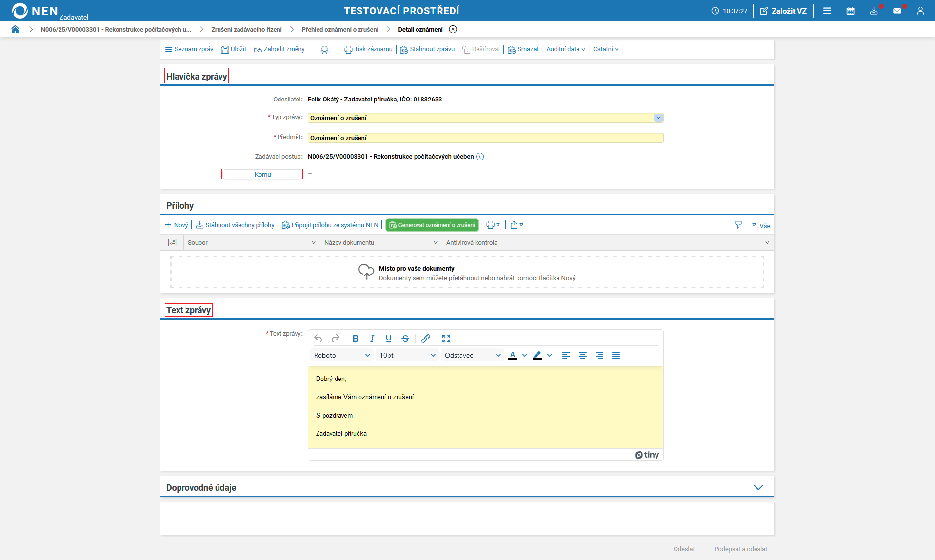Screen dimensions: 935x560
Task: Open the Auditní data menu
Action: click(x=565, y=49)
